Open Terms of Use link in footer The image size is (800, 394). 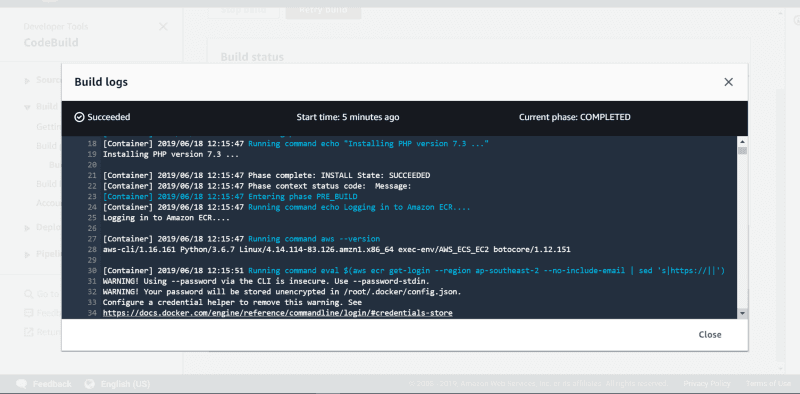(768, 384)
